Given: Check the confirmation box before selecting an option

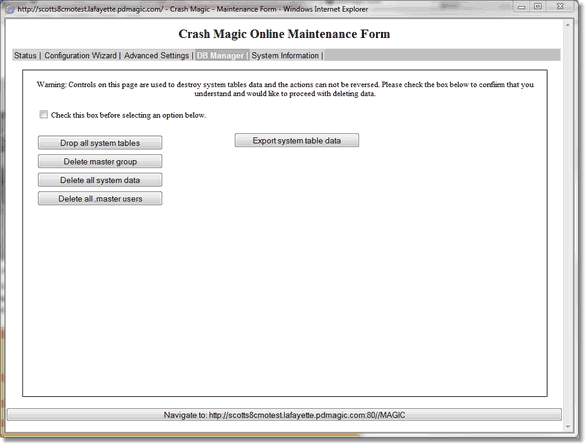Looking at the screenshot, I should 44,114.
